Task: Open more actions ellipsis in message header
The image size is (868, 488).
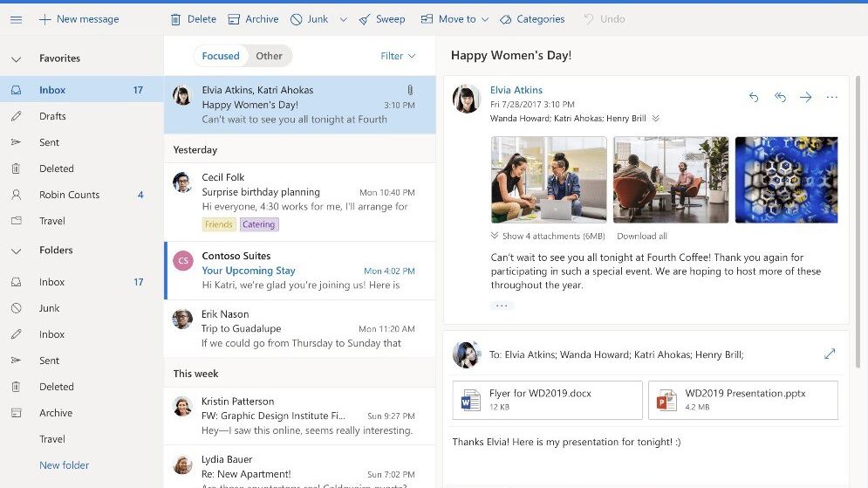Action: click(831, 98)
